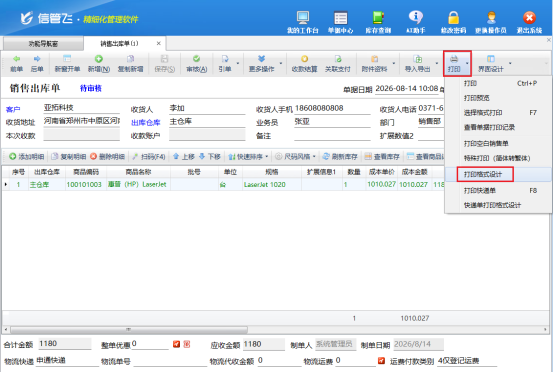Viewport: 554px width, 372px height.
Task: Select cell 100101003 in the grid
Action: [86, 184]
